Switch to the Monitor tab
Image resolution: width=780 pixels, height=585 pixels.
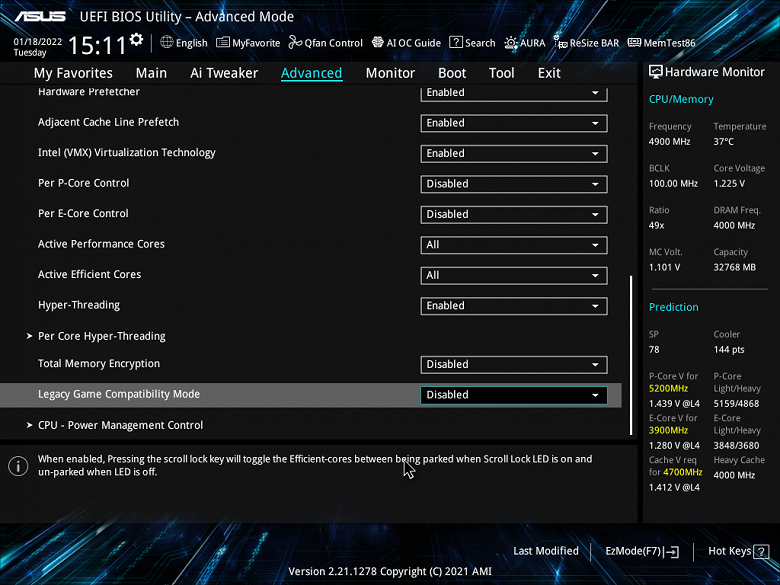(x=390, y=73)
